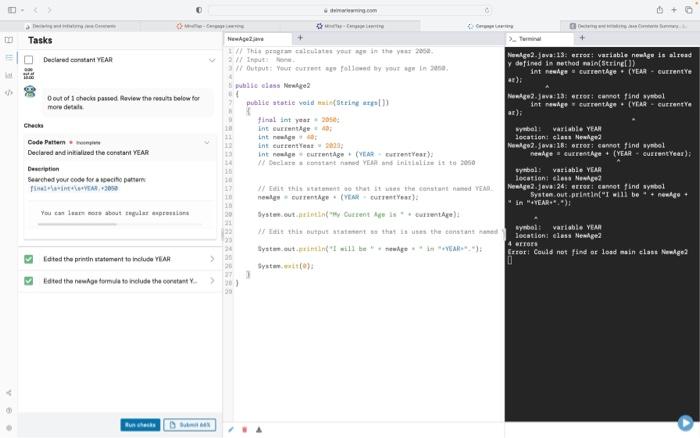
Task: Collapse the Declared constant YEAR task
Action: (212, 60)
